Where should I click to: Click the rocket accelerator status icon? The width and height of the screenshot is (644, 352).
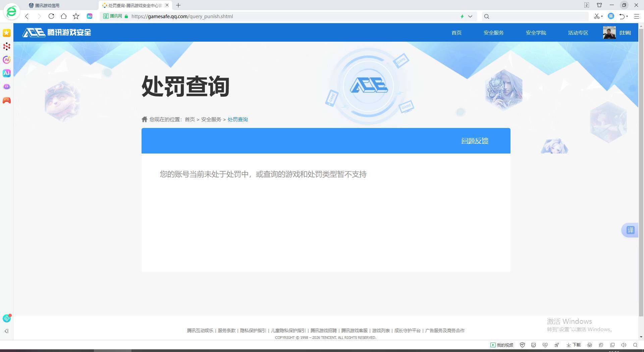pos(557,345)
